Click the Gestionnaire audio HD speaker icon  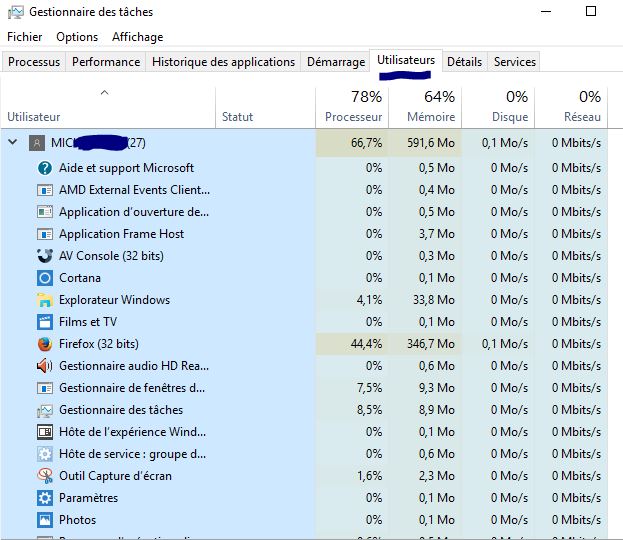coord(45,366)
